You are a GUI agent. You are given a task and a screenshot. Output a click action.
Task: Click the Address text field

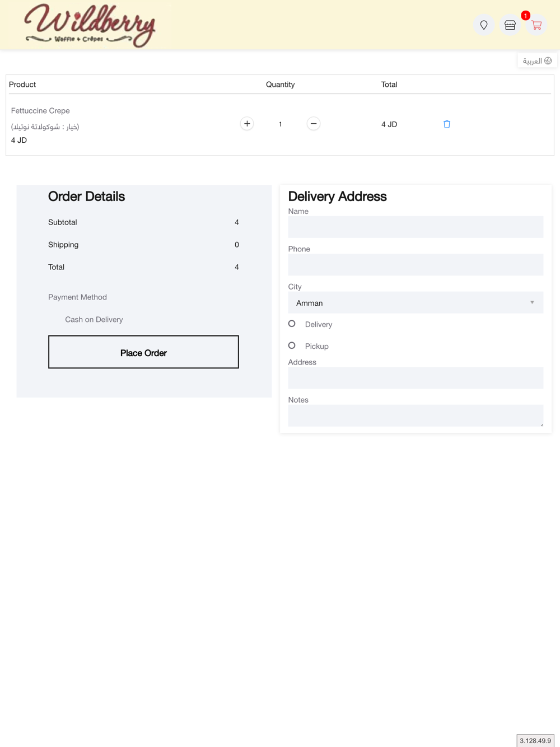[415, 378]
